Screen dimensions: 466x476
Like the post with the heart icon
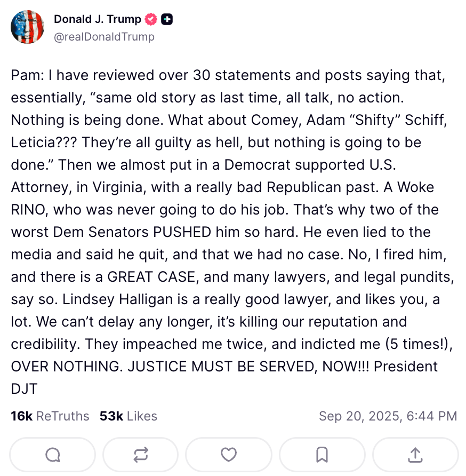(229, 455)
